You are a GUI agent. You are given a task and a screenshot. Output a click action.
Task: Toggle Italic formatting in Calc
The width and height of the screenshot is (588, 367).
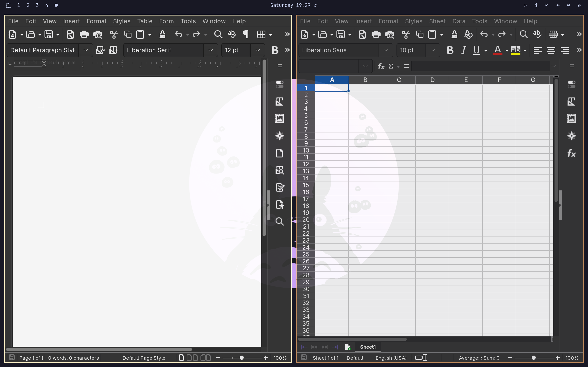point(464,50)
